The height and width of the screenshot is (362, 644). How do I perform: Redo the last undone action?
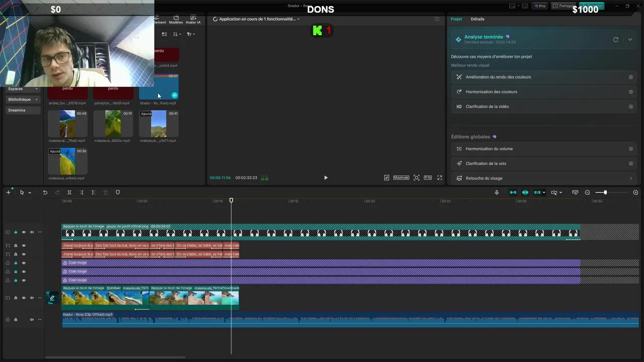pos(57,193)
